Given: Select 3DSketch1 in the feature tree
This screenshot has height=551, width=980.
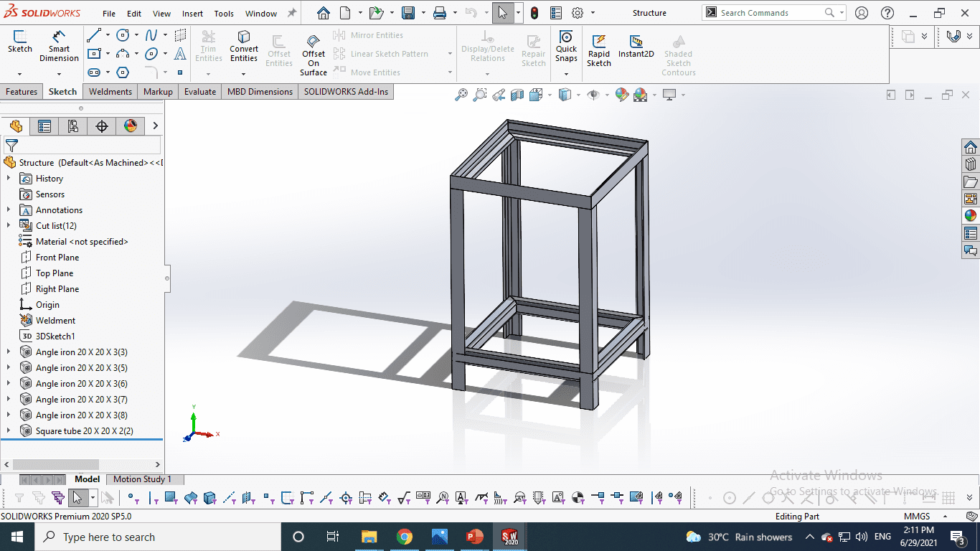Looking at the screenshot, I should click(55, 336).
